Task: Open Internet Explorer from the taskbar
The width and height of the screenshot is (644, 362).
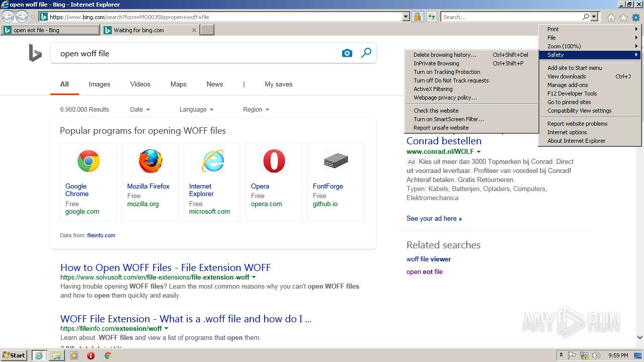Action: (x=39, y=355)
